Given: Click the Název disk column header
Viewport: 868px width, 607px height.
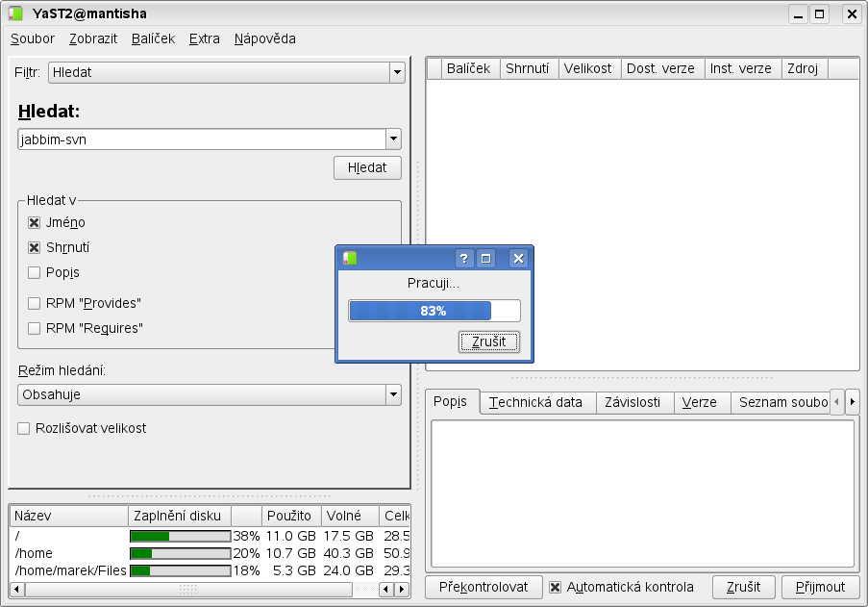Looking at the screenshot, I should [69, 516].
